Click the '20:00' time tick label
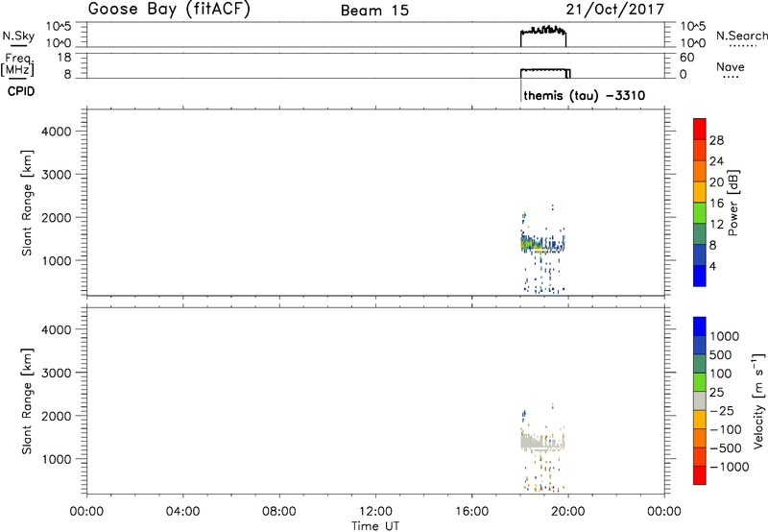Viewport: 768px width, 532px height. [568, 512]
